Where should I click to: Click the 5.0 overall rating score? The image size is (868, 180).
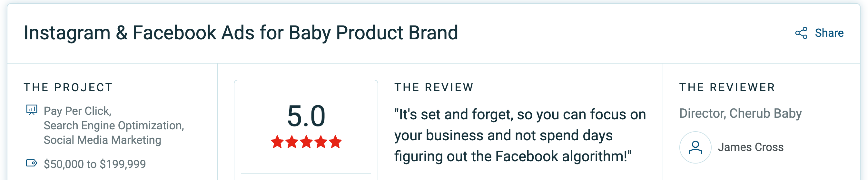[x=306, y=116]
